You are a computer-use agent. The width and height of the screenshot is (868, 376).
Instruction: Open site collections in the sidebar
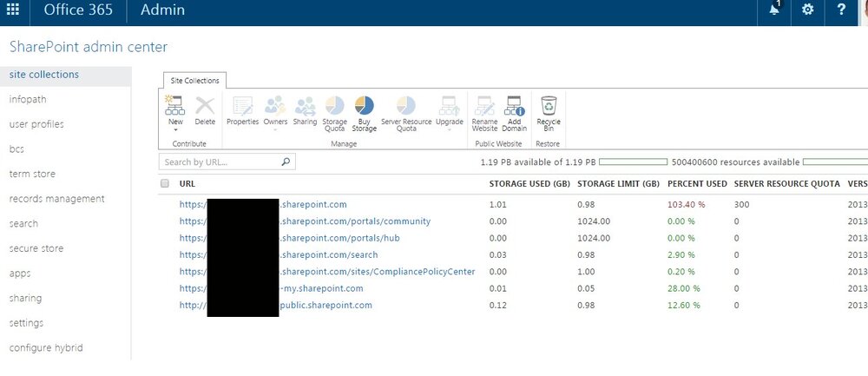tap(44, 75)
